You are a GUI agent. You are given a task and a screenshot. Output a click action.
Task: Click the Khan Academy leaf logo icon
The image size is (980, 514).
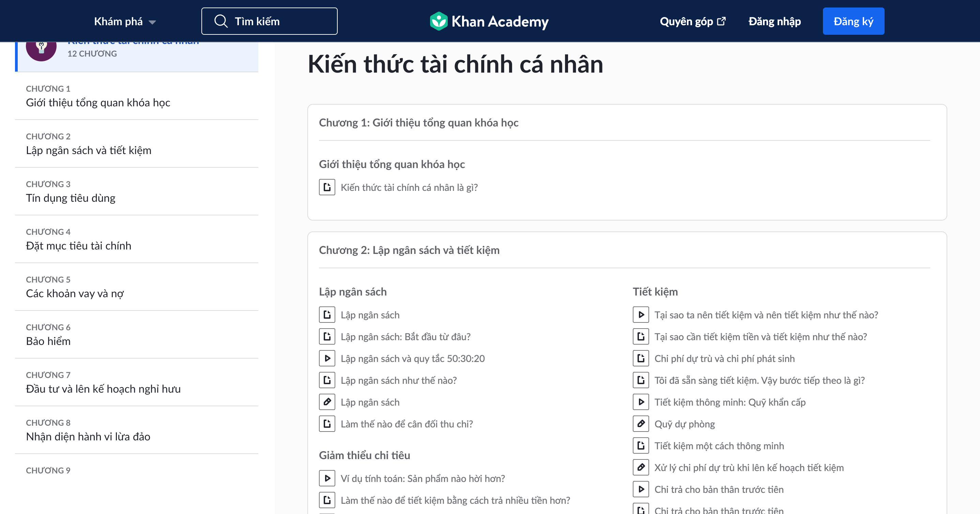click(x=439, y=21)
